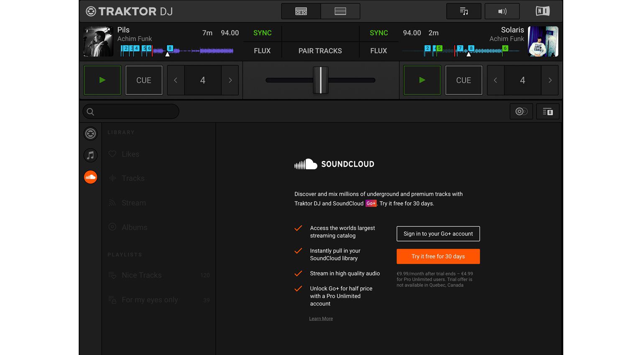
Task: Click the Pils album artwork thumbnail
Action: [x=99, y=41]
